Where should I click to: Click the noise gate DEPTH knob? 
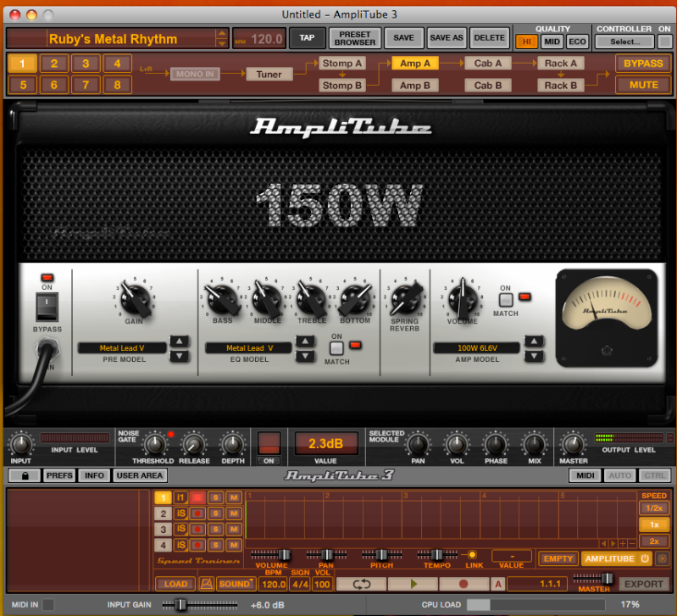(233, 444)
